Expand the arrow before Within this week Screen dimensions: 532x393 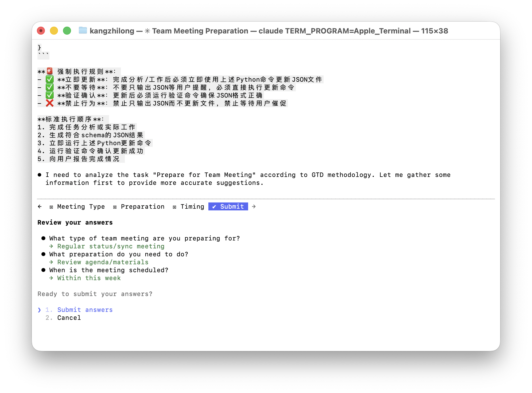tap(51, 278)
